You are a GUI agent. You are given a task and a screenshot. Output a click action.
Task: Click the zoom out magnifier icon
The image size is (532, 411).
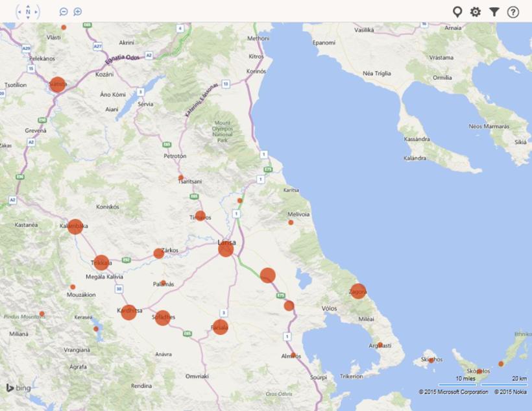[x=64, y=12]
